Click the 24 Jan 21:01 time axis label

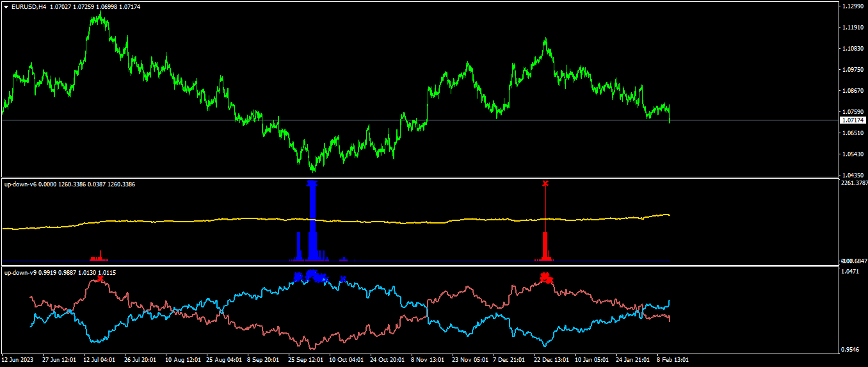coord(634,360)
